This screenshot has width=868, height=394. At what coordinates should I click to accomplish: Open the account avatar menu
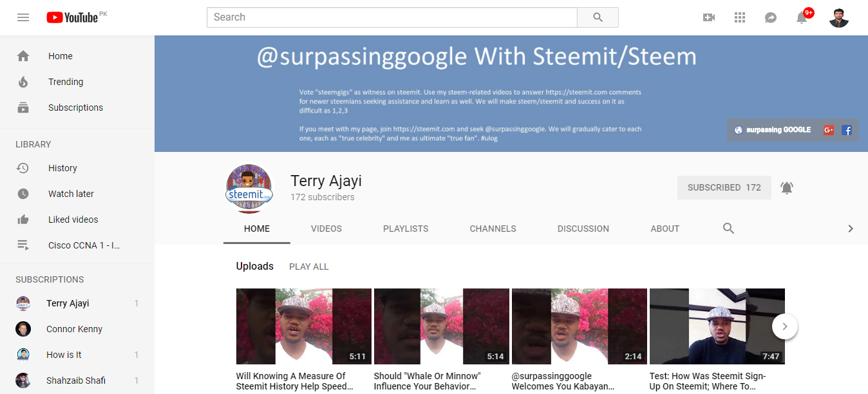[839, 17]
